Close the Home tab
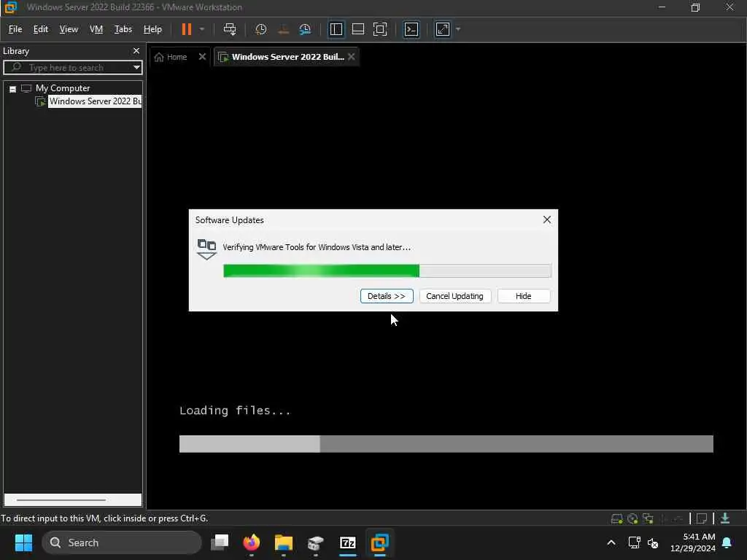Screen dimensions: 747x560 click(202, 57)
